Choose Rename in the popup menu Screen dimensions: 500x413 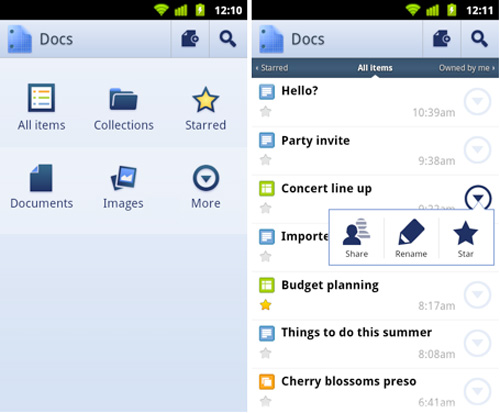tap(411, 238)
